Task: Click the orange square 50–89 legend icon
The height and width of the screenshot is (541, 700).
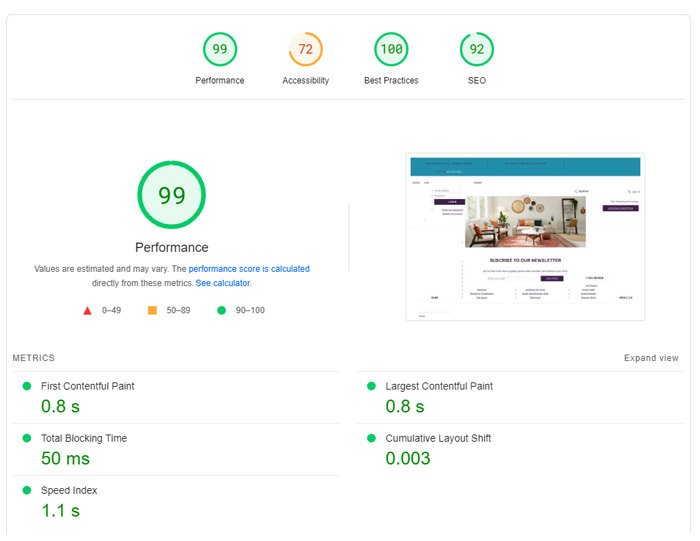Action: 152,311
